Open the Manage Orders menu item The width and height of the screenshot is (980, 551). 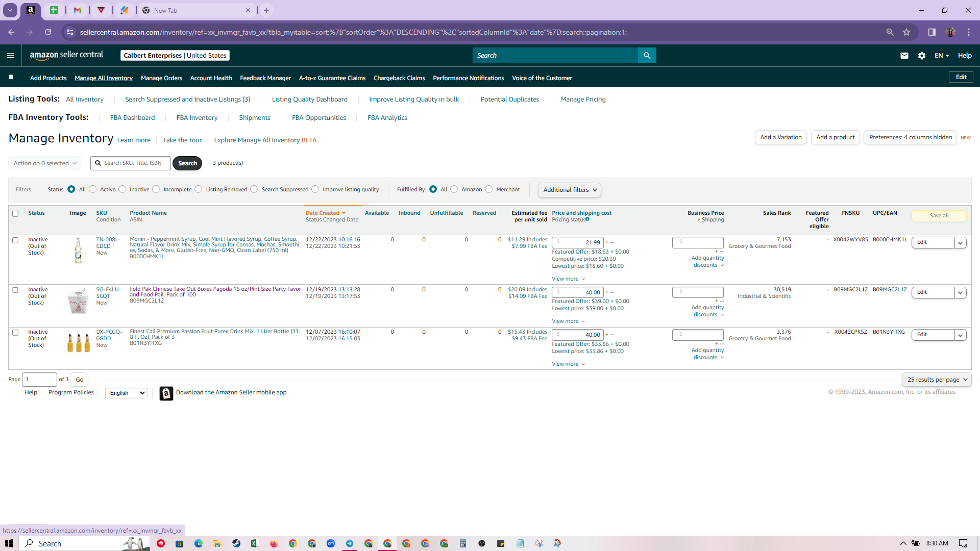161,78
